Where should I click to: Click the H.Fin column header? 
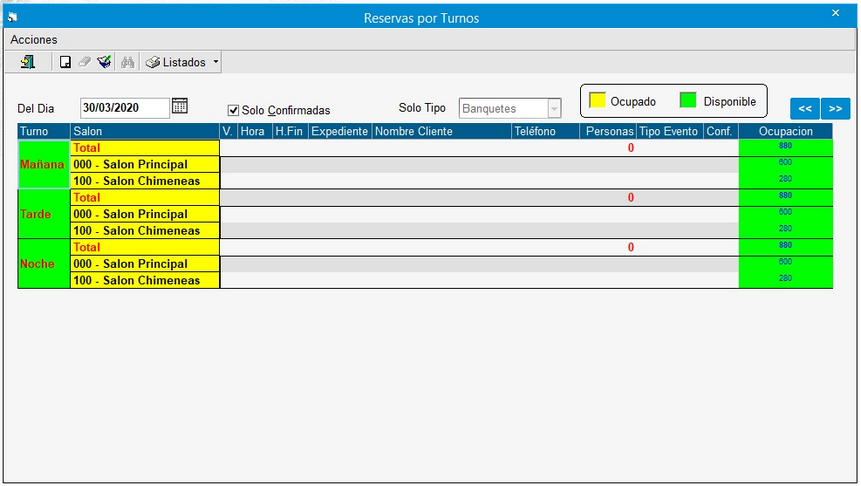click(x=290, y=131)
